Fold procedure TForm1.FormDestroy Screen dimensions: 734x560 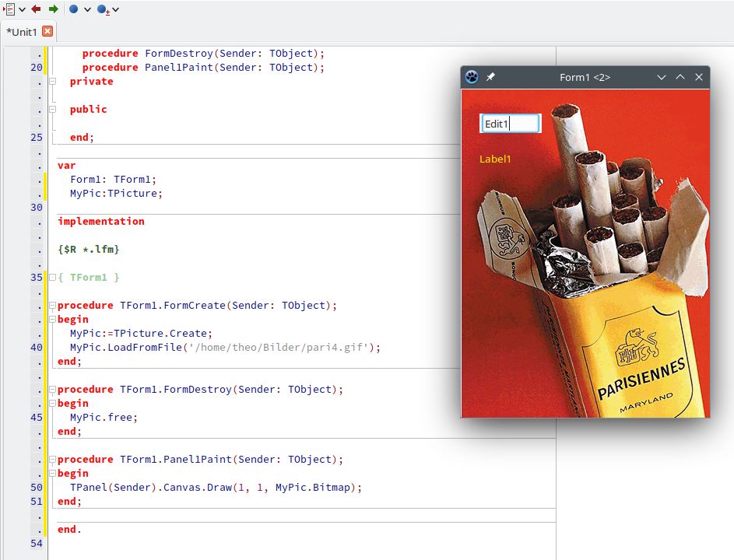click(x=53, y=390)
